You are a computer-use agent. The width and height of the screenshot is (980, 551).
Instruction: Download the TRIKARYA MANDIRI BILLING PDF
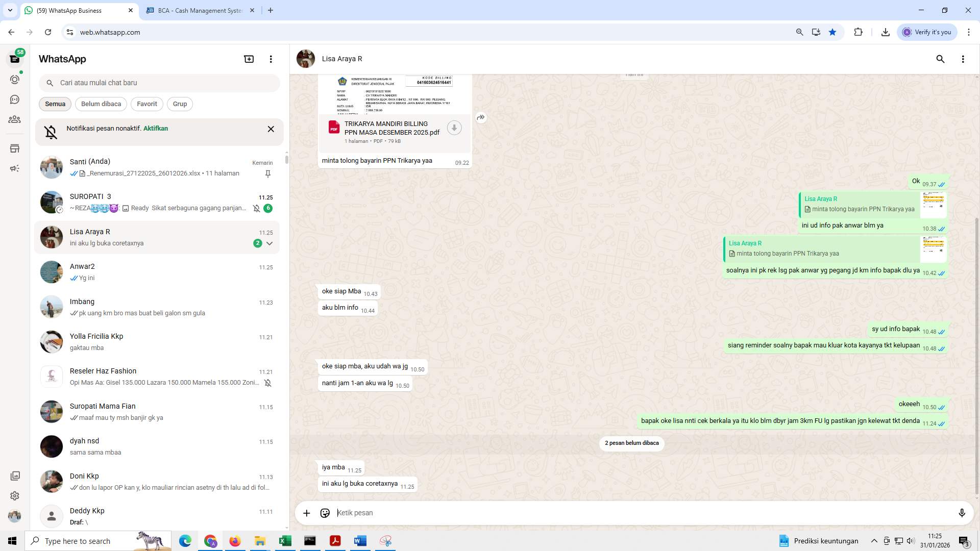point(454,128)
